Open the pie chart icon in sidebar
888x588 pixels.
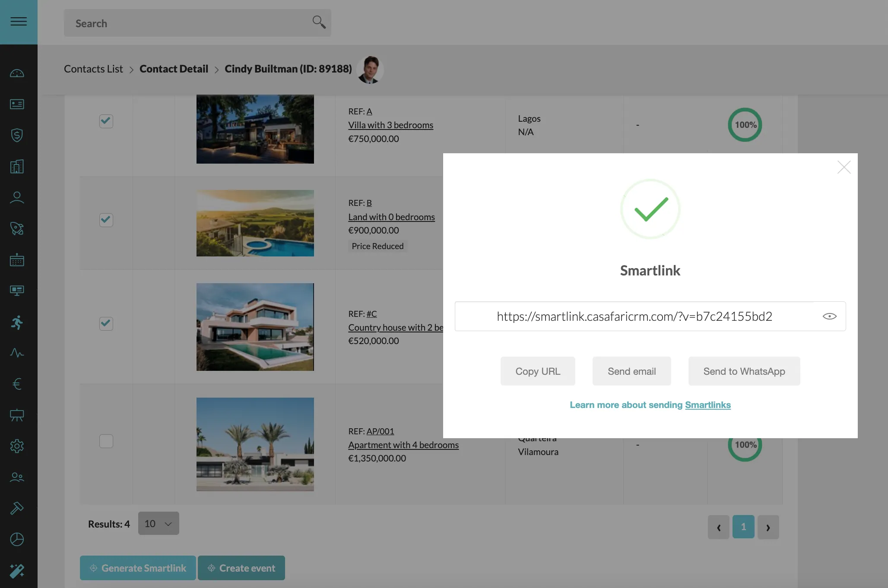[x=17, y=539]
